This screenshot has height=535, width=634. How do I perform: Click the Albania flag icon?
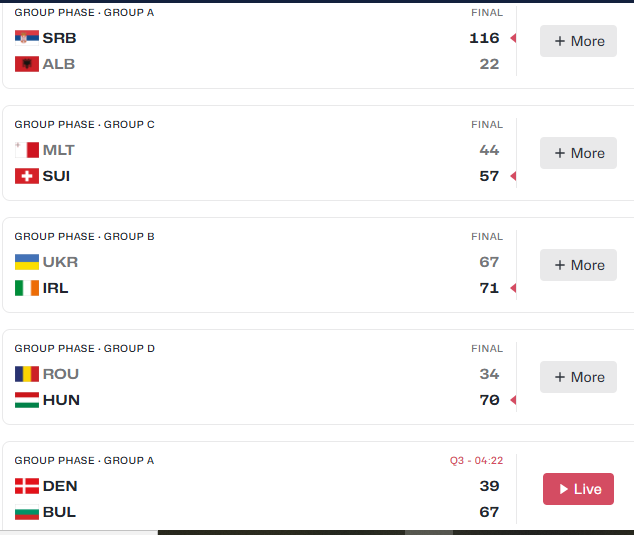pyautogui.click(x=27, y=64)
